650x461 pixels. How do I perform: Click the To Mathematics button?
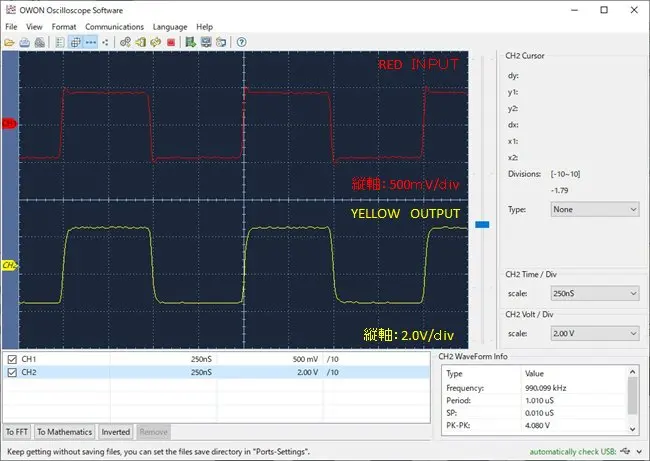tap(65, 432)
